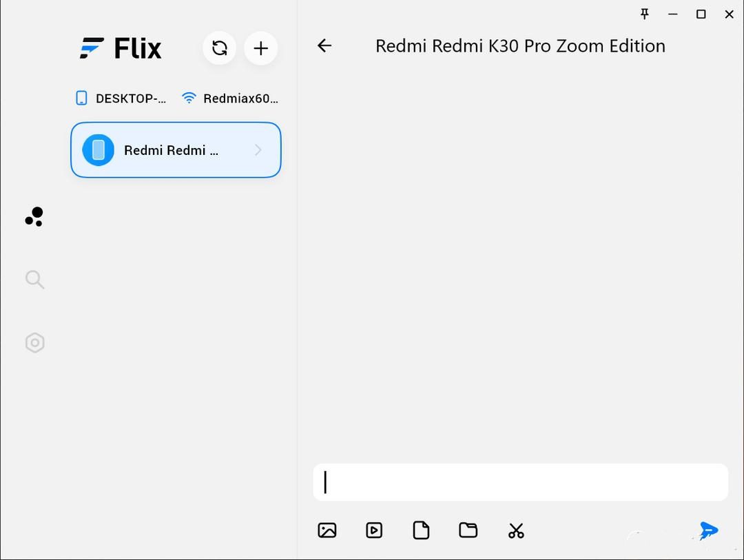Send an image with picture icon

(327, 530)
